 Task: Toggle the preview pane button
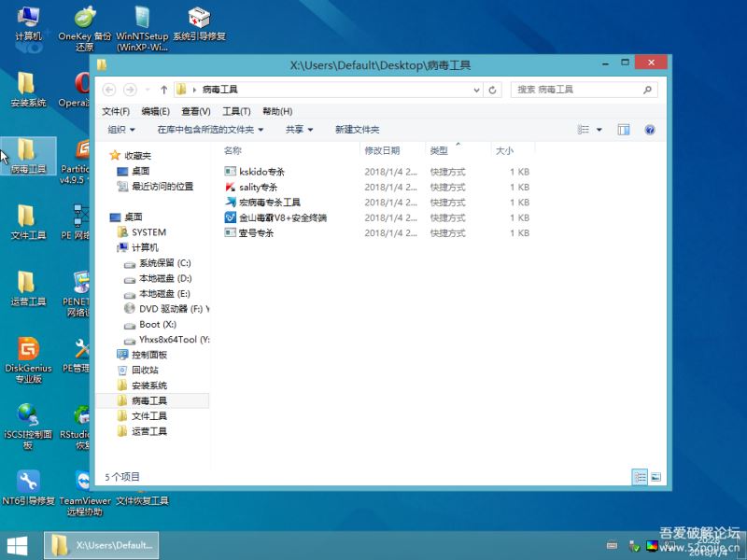pos(623,130)
